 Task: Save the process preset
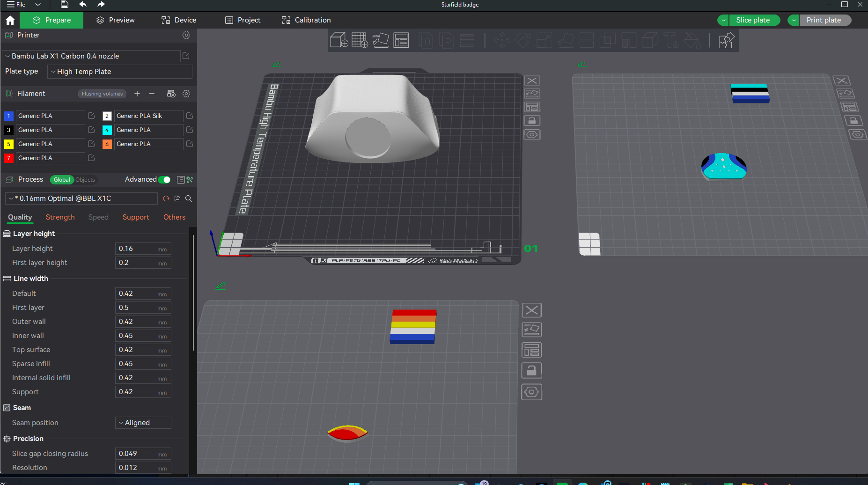[x=177, y=198]
